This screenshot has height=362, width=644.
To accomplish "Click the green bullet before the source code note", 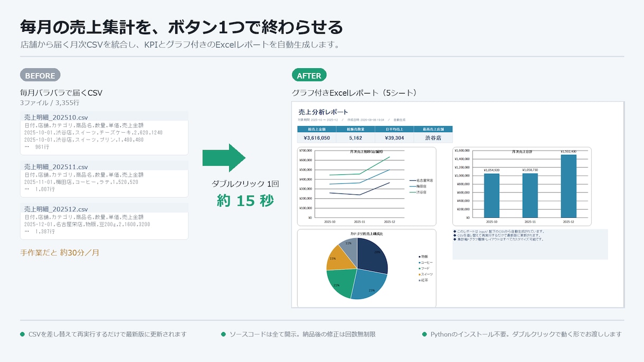I will [x=223, y=335].
